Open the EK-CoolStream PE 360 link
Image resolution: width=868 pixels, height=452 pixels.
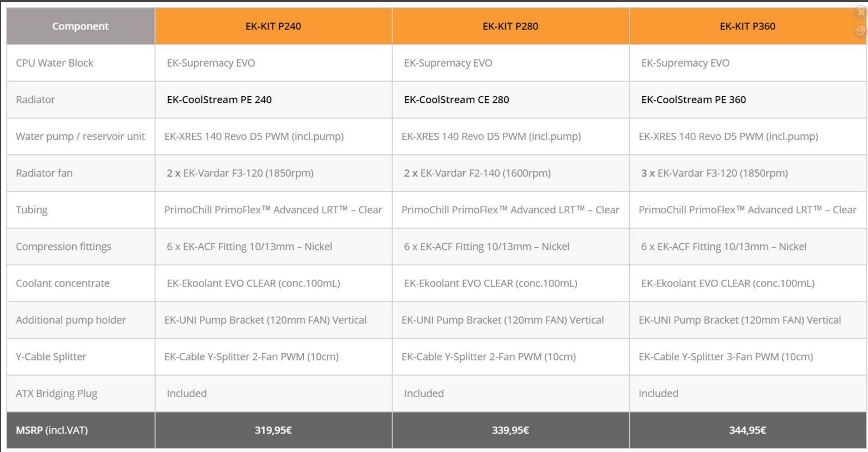point(694,100)
